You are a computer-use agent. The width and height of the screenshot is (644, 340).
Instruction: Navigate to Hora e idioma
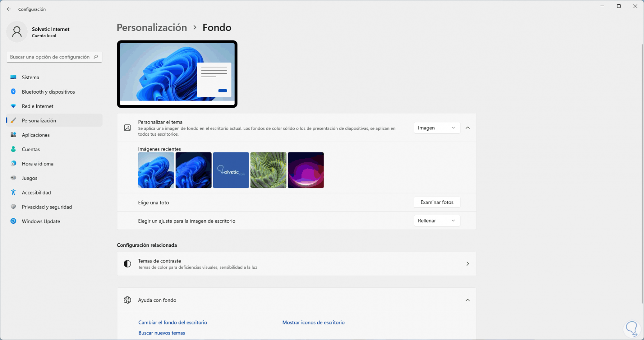[x=54, y=164]
